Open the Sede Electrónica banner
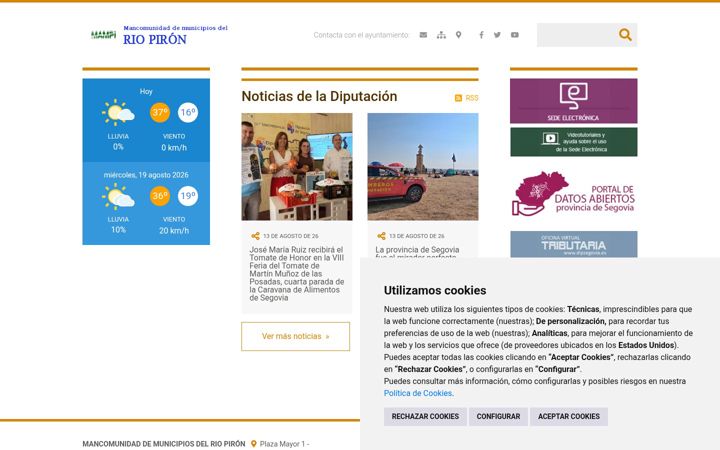 574,101
